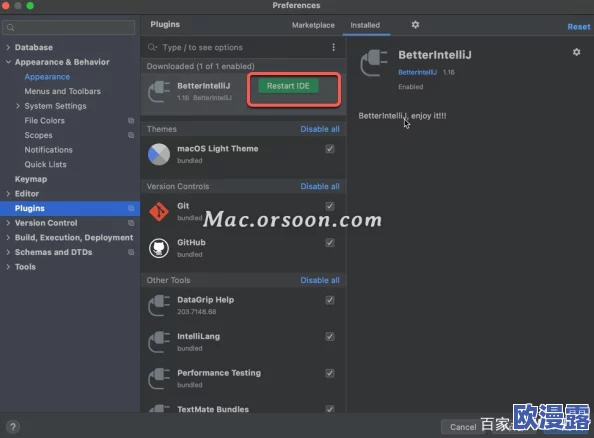
Task: Click the Performance Testing plug icon
Action: click(x=159, y=379)
